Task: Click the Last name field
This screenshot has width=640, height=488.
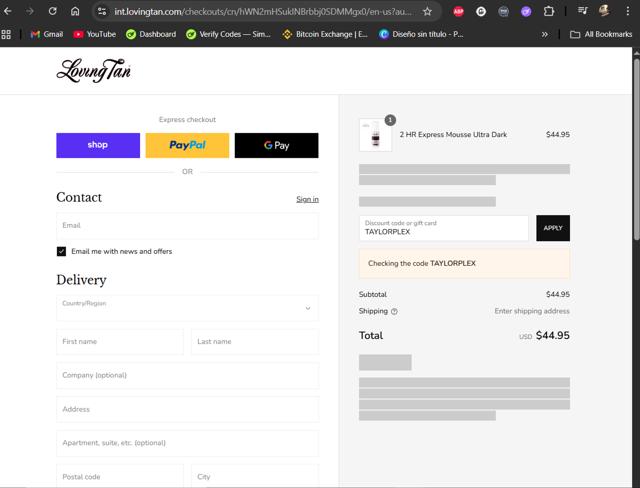Action: 255,342
